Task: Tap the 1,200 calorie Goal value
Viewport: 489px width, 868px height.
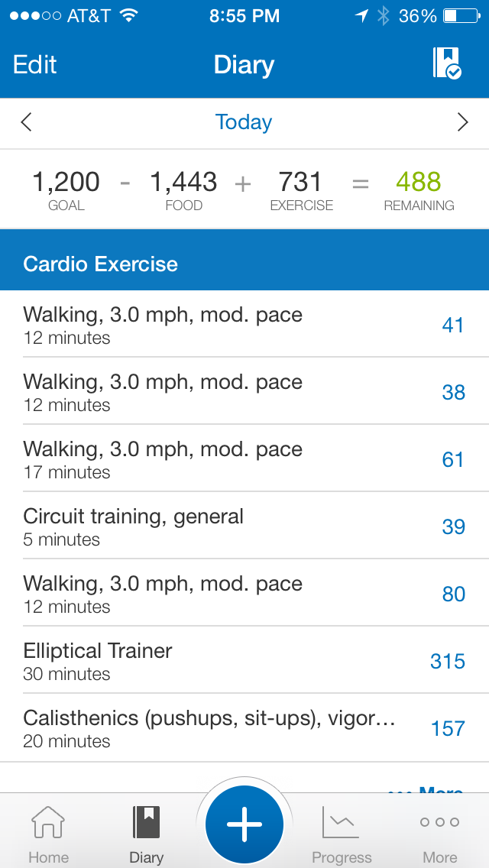Action: coord(66,182)
